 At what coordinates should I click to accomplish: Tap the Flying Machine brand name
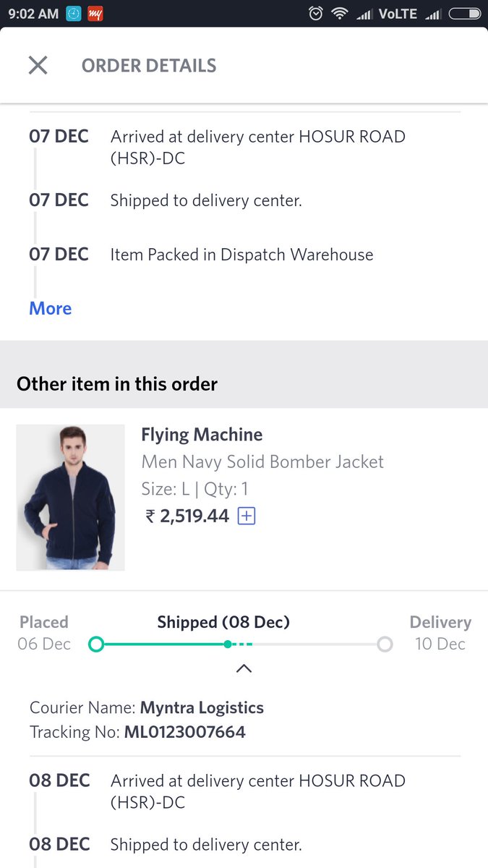[x=202, y=435]
